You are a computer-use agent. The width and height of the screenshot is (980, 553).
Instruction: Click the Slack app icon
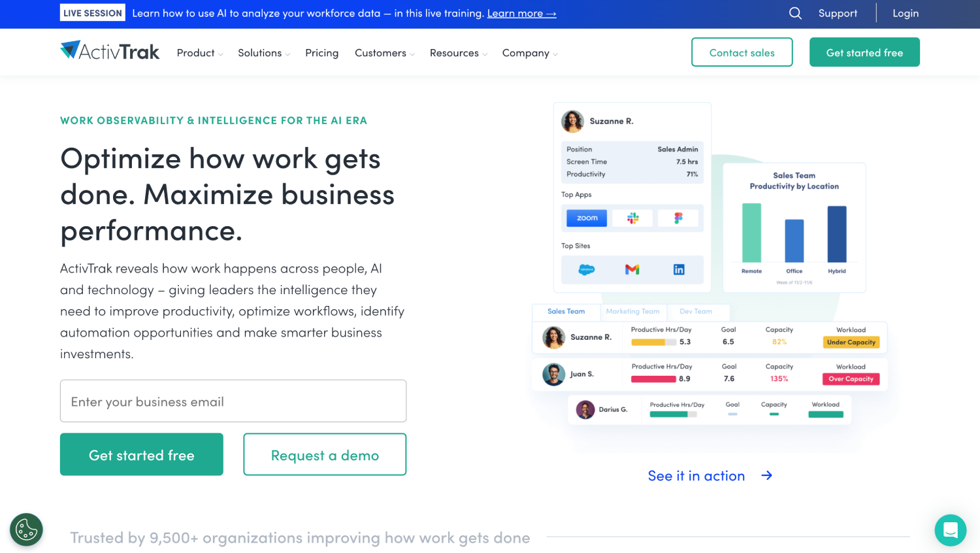click(x=632, y=218)
